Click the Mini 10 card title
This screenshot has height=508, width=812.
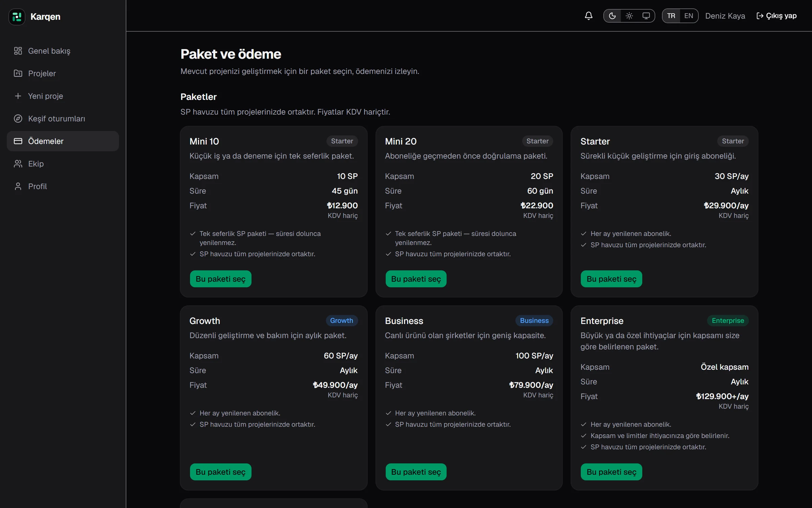point(204,141)
